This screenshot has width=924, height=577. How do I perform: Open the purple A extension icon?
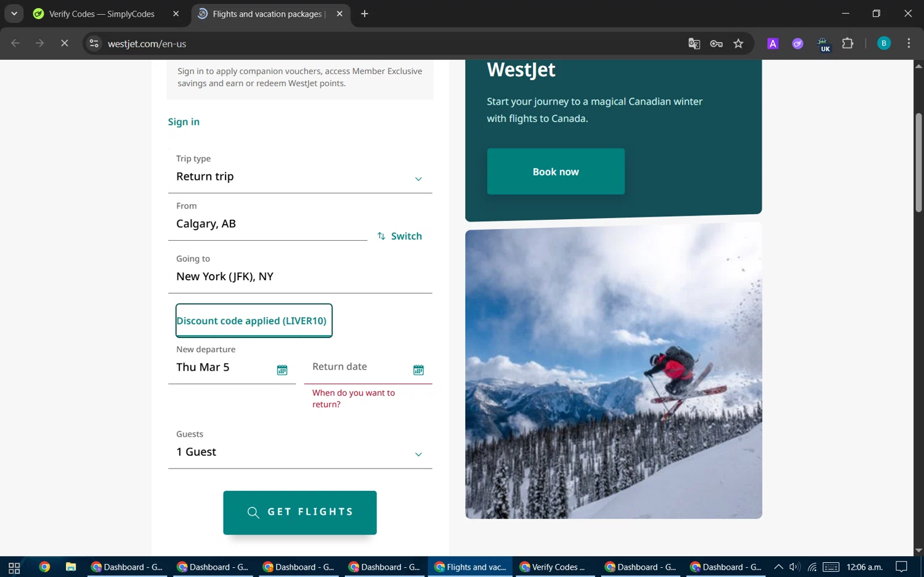(x=772, y=43)
